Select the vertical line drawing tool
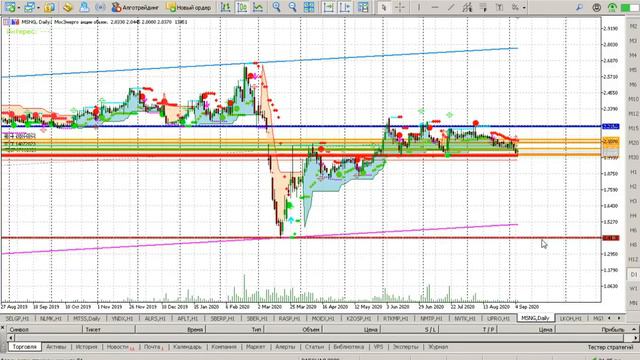640x360 pixels. click(419, 7)
